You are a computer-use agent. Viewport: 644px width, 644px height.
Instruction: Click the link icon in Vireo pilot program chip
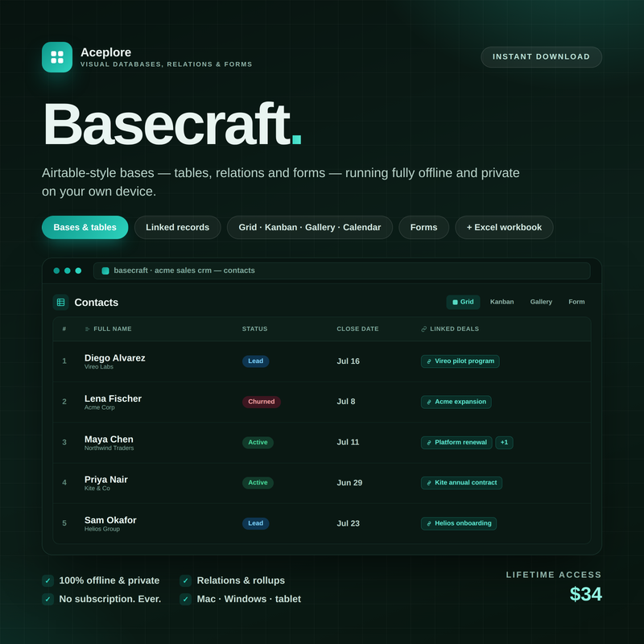(429, 361)
